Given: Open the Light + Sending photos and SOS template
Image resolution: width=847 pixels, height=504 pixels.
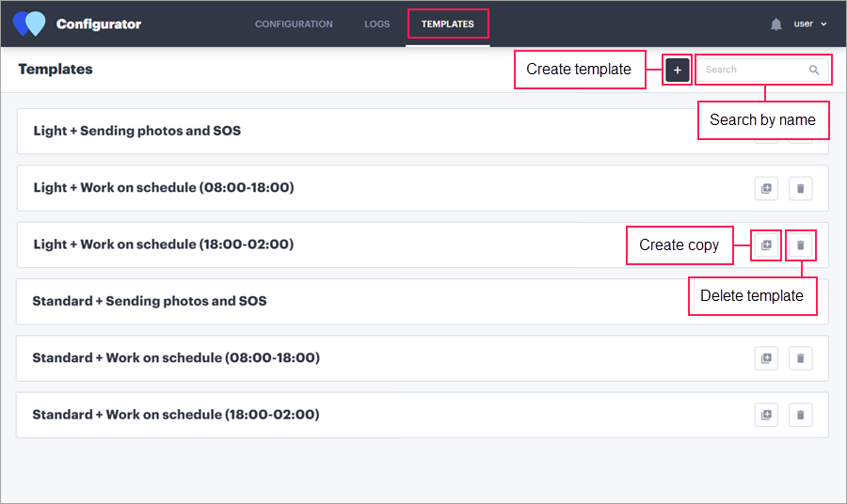Looking at the screenshot, I should 137,131.
